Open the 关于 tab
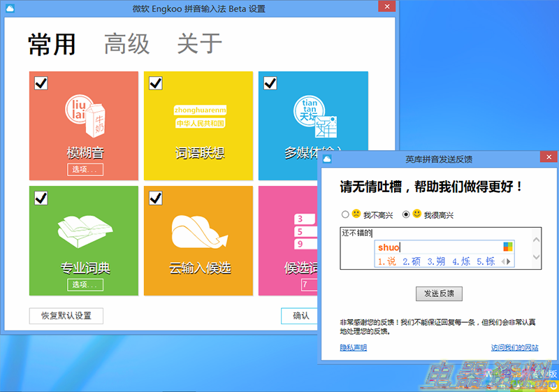Screen dimensions: 559x392 [199, 44]
